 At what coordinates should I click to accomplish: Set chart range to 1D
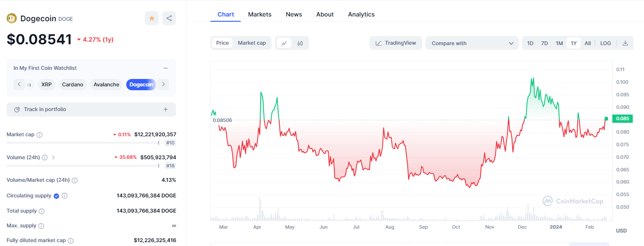click(x=530, y=43)
